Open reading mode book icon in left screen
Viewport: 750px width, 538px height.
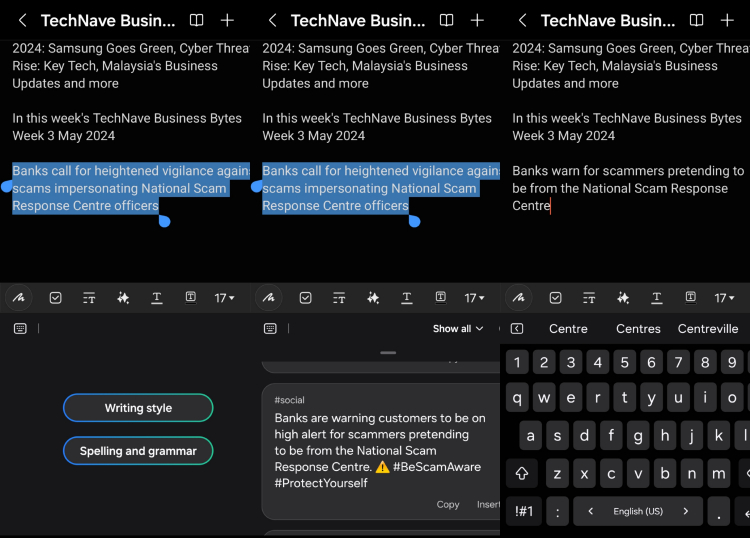[197, 20]
